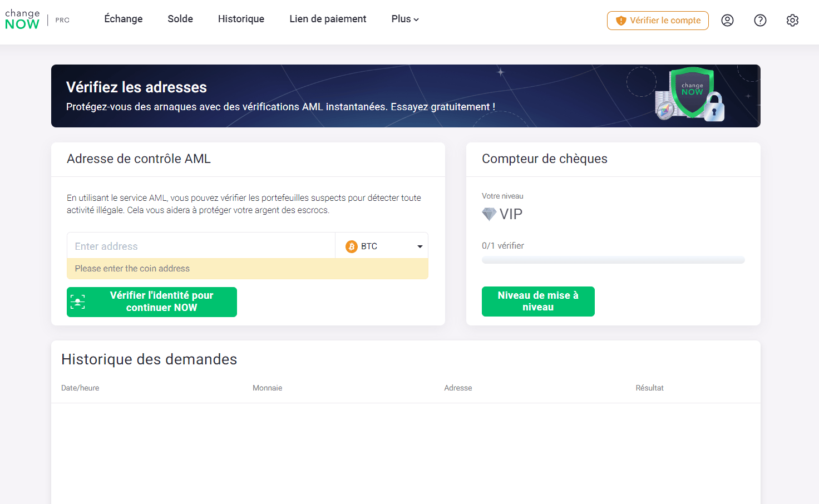Click Vérifier le compte
Screen dimensions: 819x504
click(658, 20)
